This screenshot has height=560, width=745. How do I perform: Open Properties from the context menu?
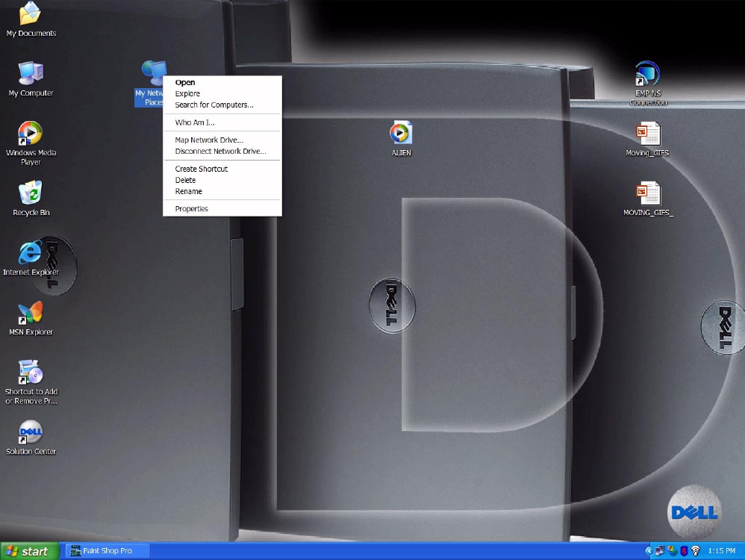click(222, 208)
